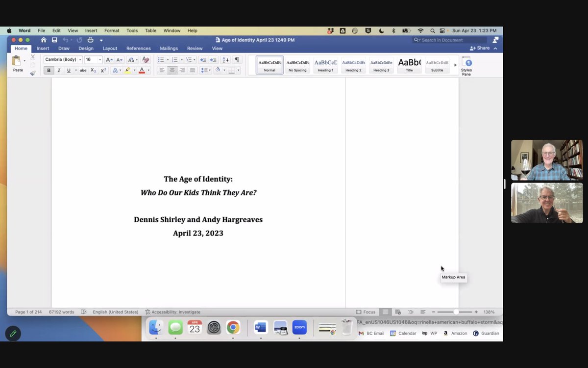Image resolution: width=588 pixels, height=368 pixels.
Task: Click the Format Painter brush icon
Action: click(33, 73)
